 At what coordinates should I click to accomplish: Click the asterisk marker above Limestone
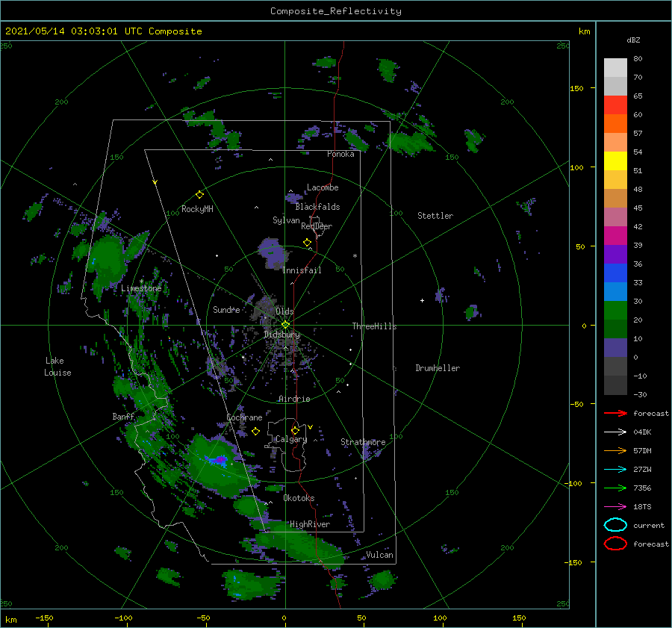(x=141, y=282)
